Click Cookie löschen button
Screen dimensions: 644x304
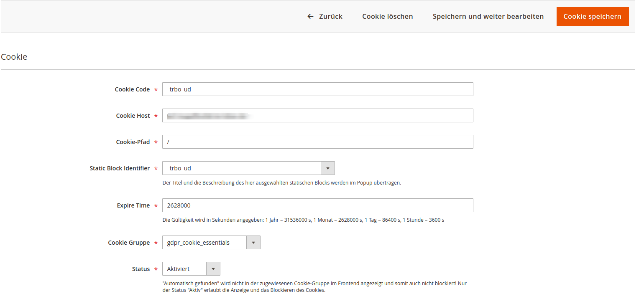point(388,16)
